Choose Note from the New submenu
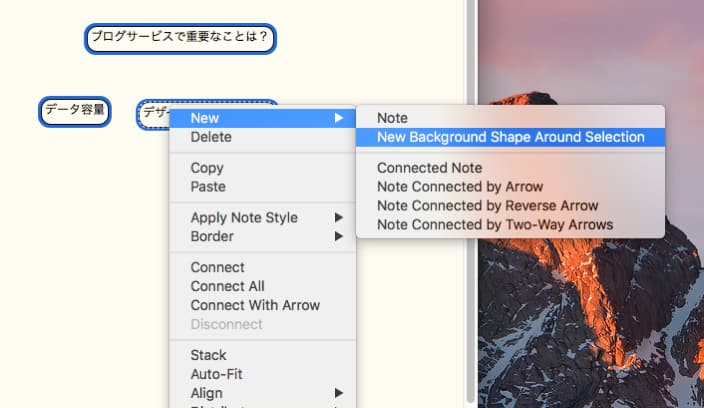The image size is (704, 408). (510, 118)
